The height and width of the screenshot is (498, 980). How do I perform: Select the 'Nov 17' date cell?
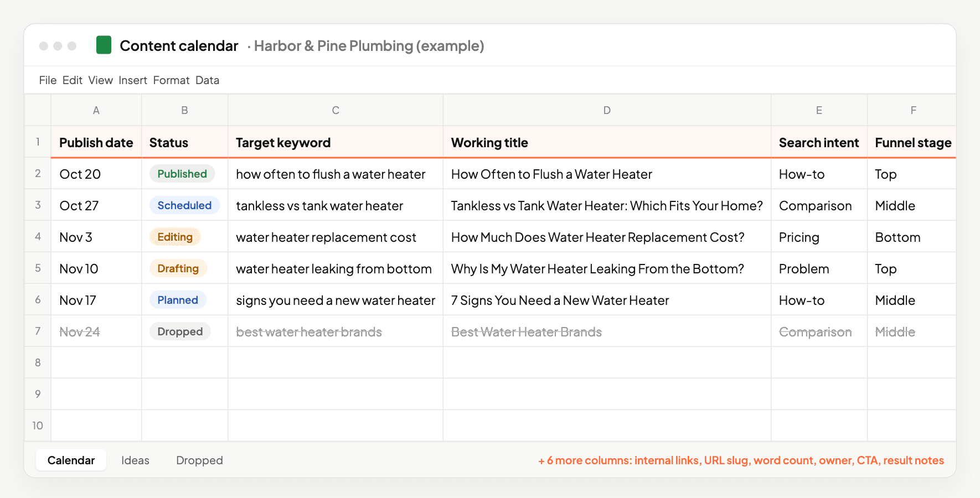[96, 300]
